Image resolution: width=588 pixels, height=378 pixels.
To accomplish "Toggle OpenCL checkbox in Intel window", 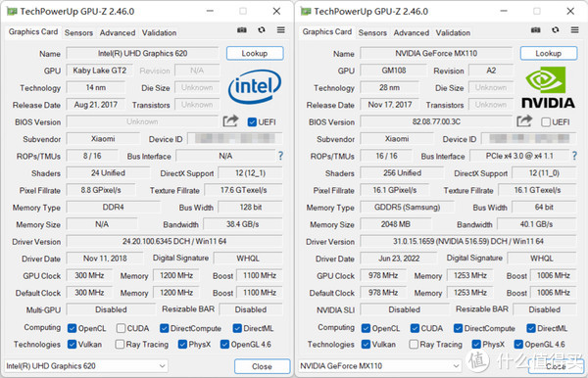I will [x=72, y=329].
